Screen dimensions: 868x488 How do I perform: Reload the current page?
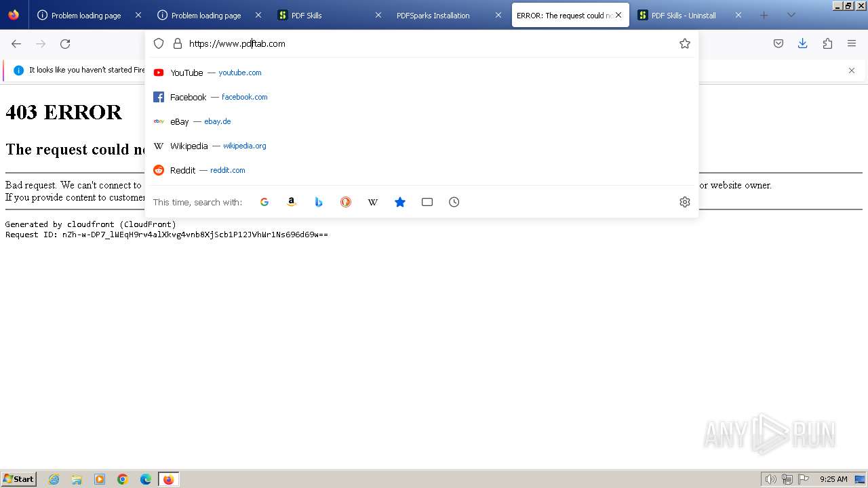click(x=65, y=43)
